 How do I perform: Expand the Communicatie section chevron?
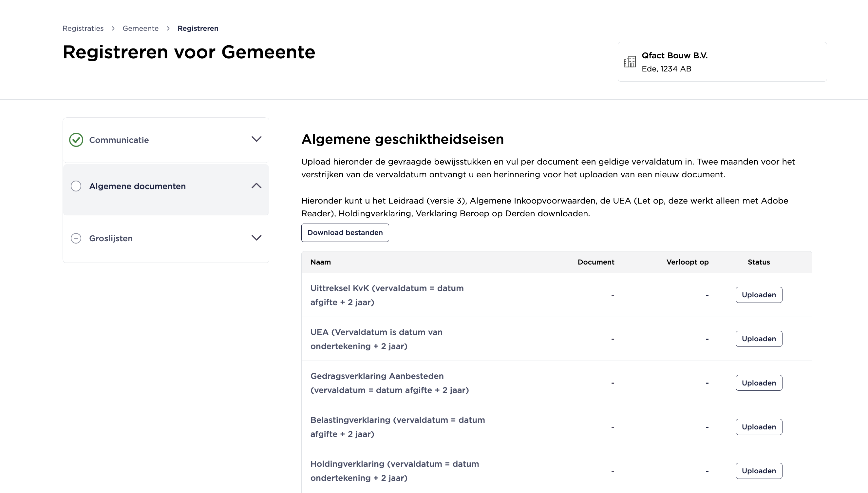coord(256,139)
